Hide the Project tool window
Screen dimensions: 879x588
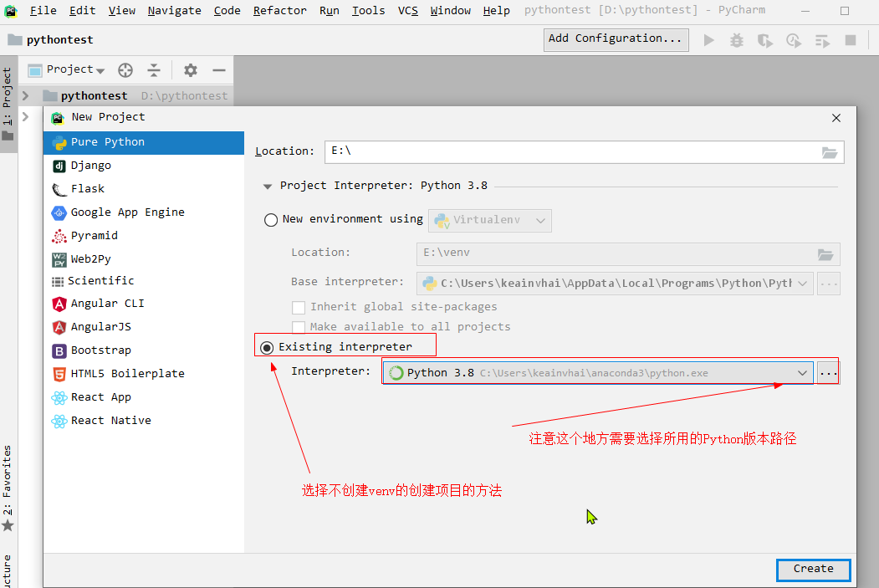pyautogui.click(x=219, y=70)
